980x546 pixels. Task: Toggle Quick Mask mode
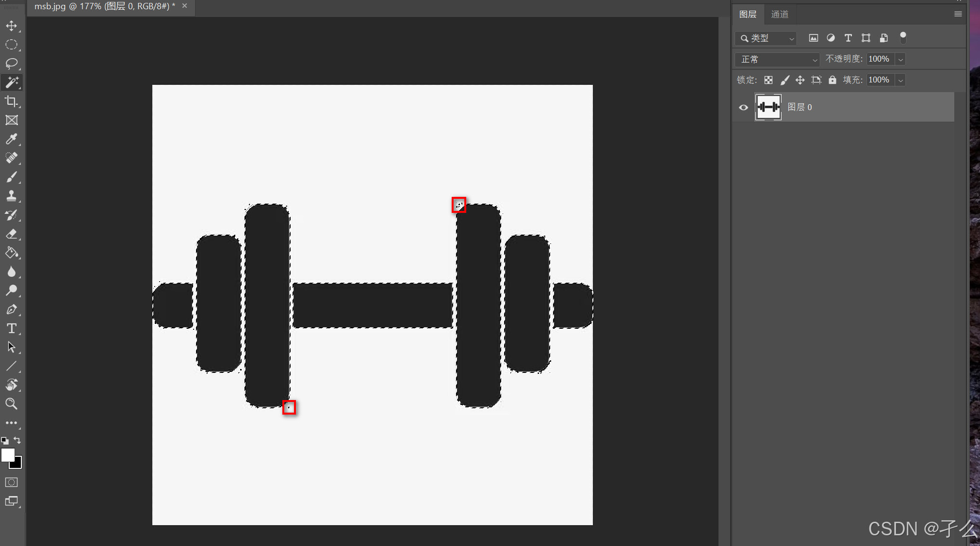tap(11, 482)
